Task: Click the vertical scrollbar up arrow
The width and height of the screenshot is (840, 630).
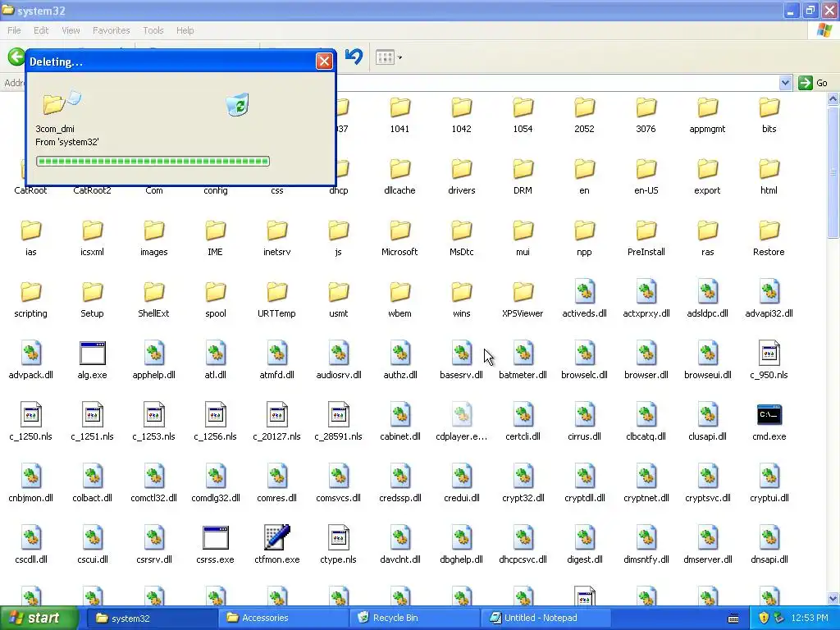Action: [x=833, y=99]
